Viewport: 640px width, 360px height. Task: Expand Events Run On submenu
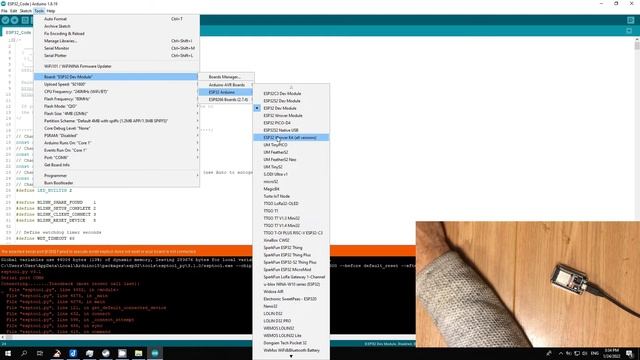coord(116,150)
